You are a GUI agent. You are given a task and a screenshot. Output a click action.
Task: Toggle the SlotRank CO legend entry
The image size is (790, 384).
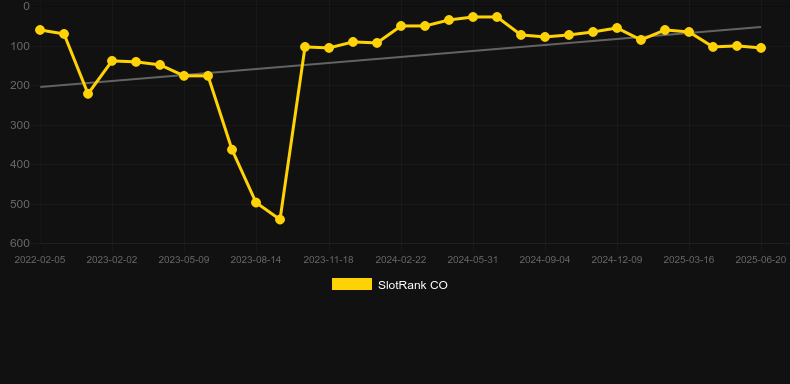click(389, 285)
